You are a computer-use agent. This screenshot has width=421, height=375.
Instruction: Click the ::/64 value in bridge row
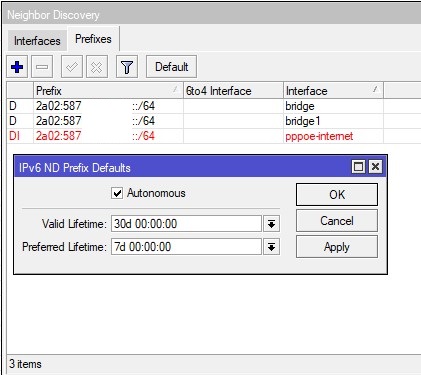(143, 106)
